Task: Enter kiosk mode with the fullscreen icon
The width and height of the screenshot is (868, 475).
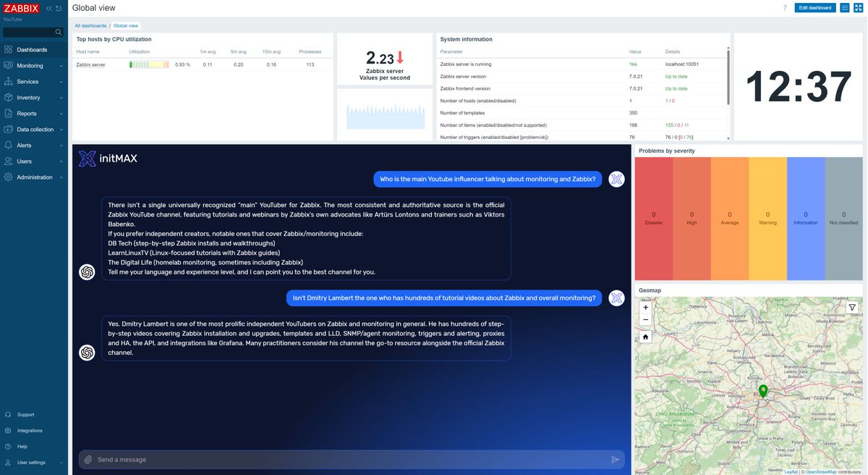Action: [x=858, y=8]
